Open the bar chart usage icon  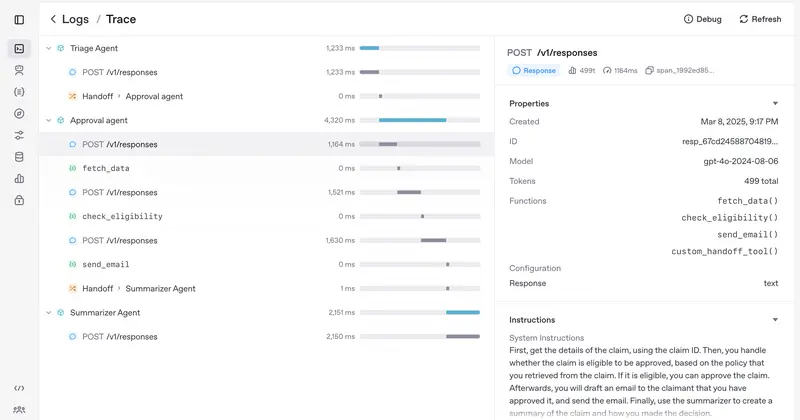click(x=19, y=179)
